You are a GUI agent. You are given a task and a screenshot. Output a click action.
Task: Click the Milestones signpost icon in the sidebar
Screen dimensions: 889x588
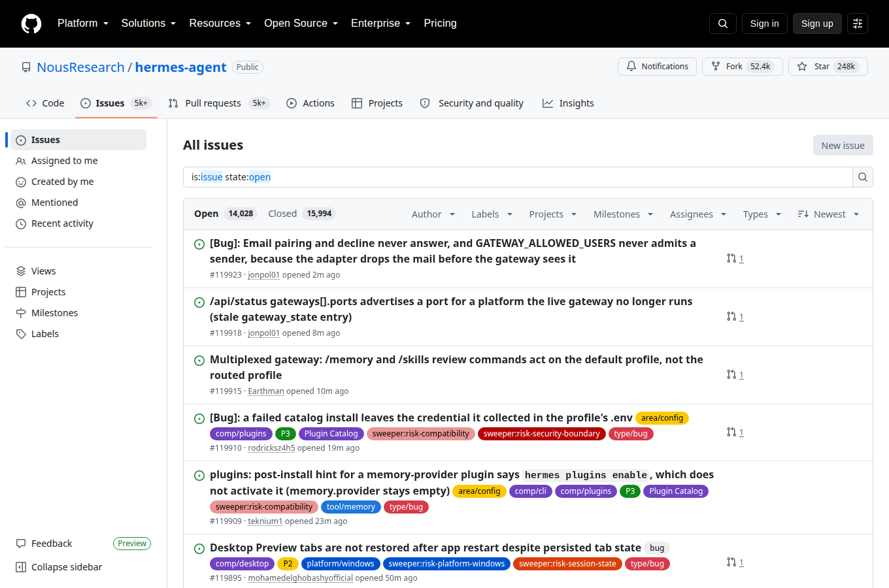click(21, 313)
